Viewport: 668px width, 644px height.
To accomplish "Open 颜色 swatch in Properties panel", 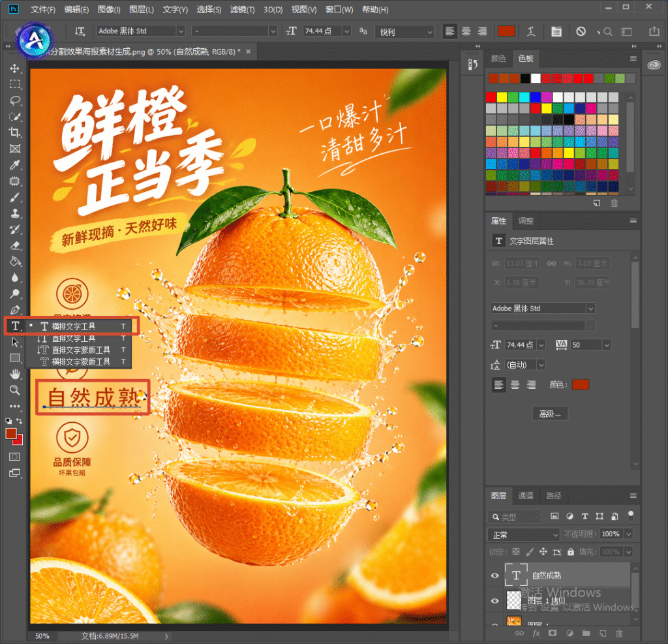I will pyautogui.click(x=580, y=384).
